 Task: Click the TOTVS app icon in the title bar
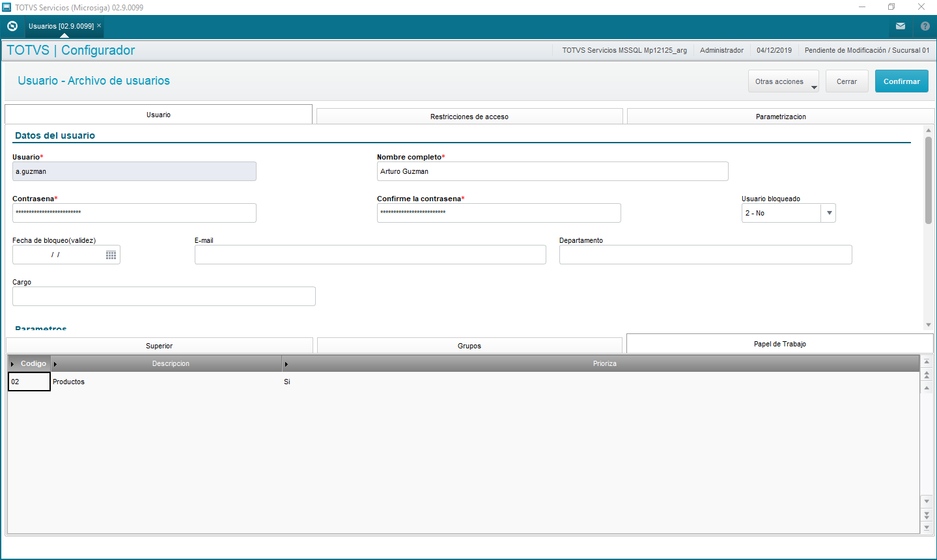7,7
